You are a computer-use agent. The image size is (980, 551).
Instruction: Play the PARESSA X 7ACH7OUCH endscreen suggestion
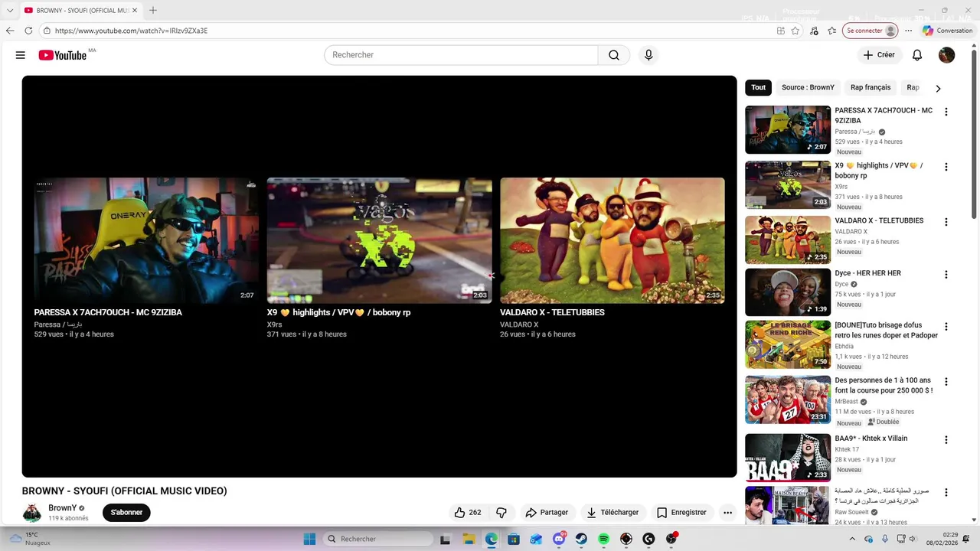tap(146, 240)
